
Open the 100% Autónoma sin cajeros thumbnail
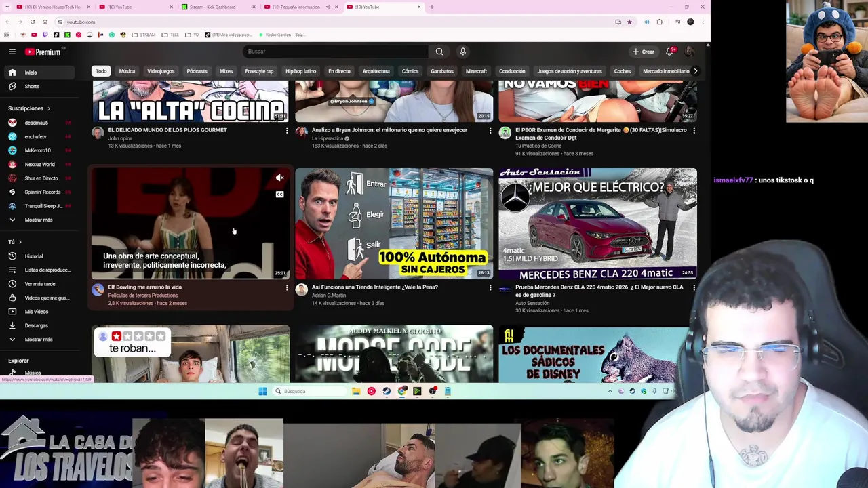pyautogui.click(x=394, y=224)
